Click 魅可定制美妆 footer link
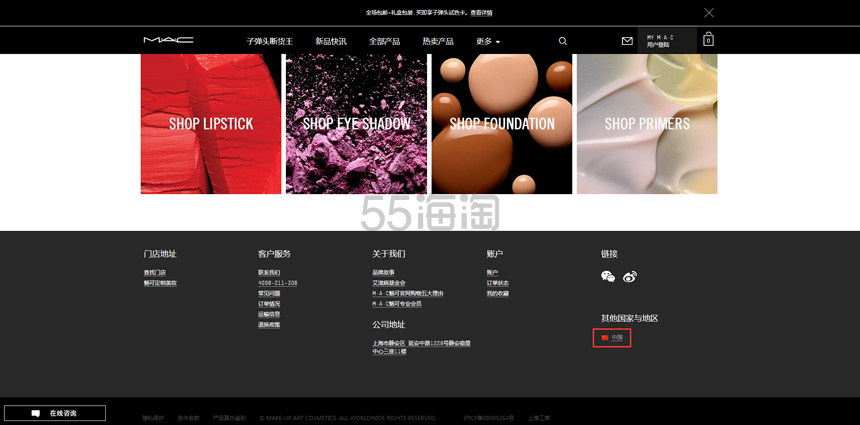The width and height of the screenshot is (860, 425). click(160, 283)
